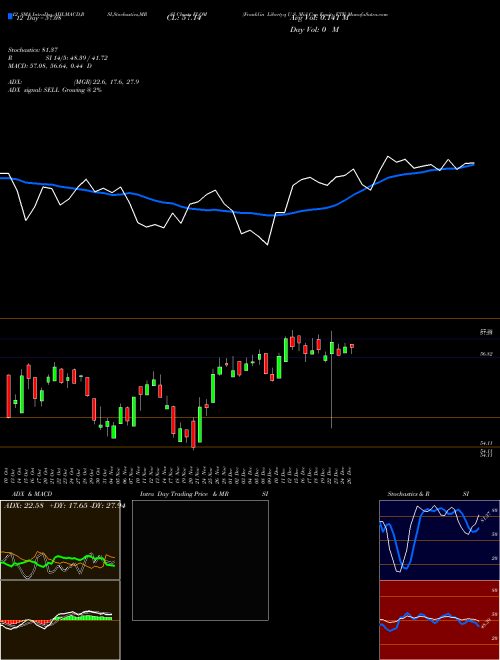Click the blue-background Stochastics chart

point(439,540)
